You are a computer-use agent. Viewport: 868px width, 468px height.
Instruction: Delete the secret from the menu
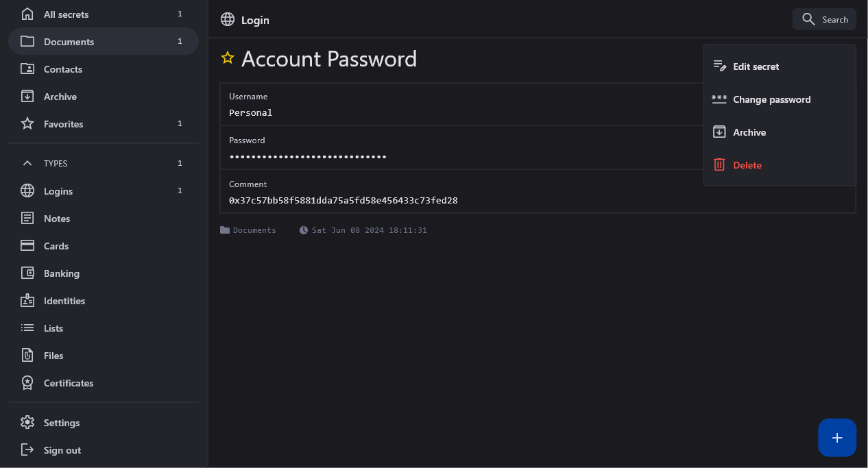pos(747,165)
